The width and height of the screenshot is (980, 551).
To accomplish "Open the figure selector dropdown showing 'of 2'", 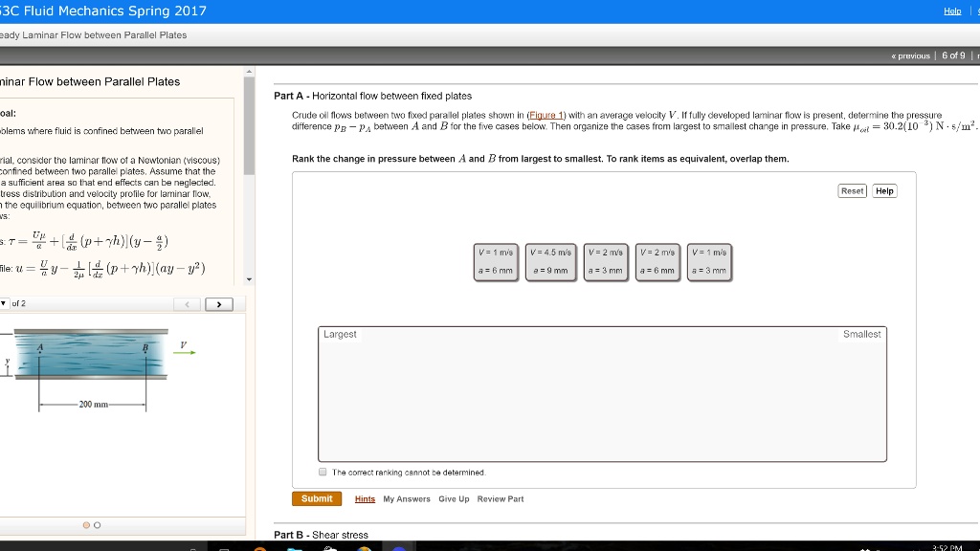I will (7, 303).
